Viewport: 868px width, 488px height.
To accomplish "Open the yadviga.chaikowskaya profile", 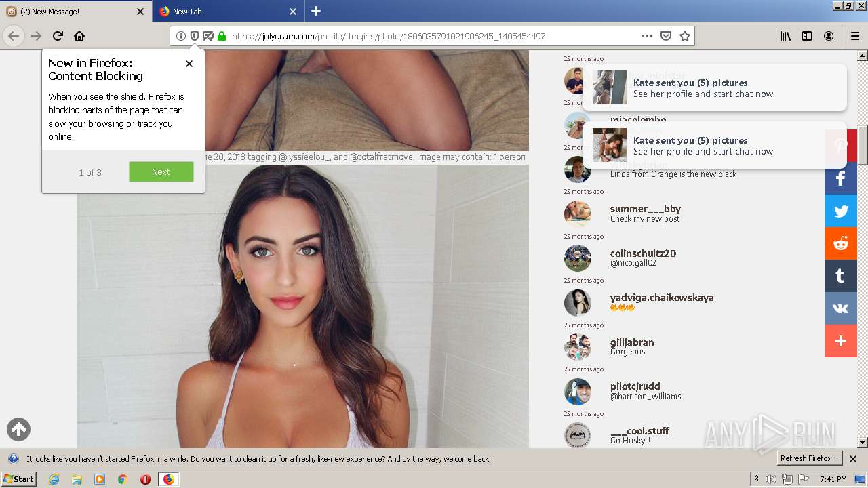I will point(662,298).
